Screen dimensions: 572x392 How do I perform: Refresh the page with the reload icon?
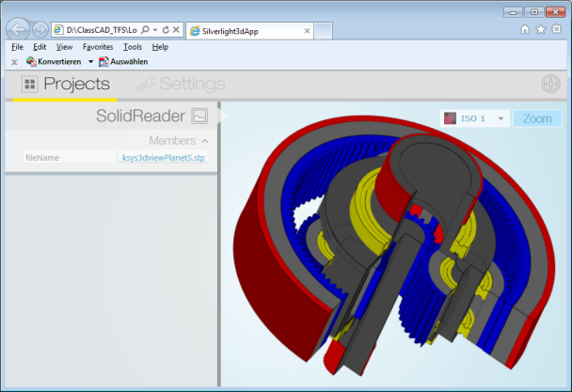[x=165, y=30]
